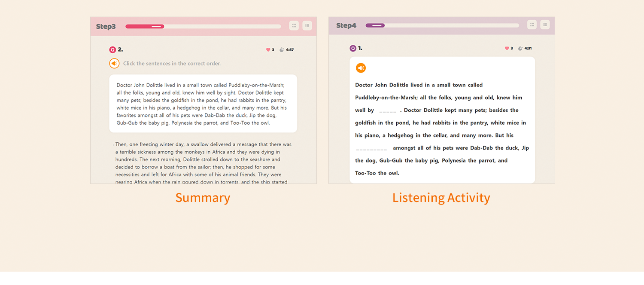Viewport: 644px width, 285px height.
Task: Open the list icon in Step4 header
Action: tap(545, 25)
